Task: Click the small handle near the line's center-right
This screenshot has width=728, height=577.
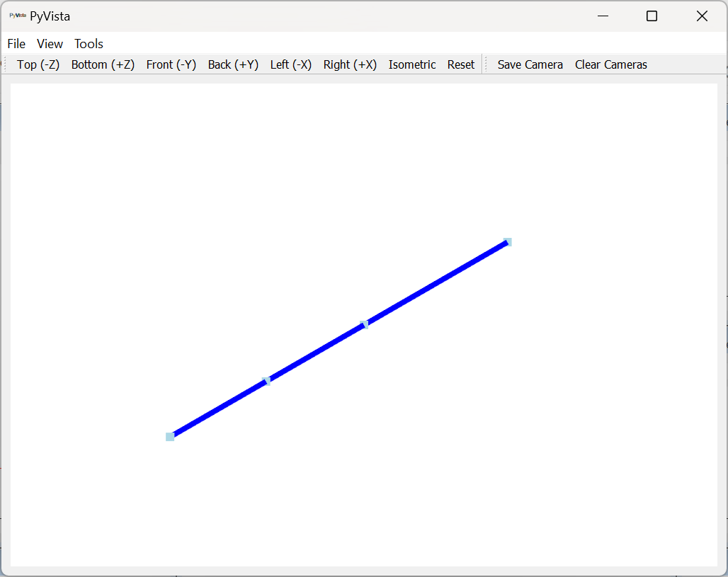Action: tap(365, 324)
